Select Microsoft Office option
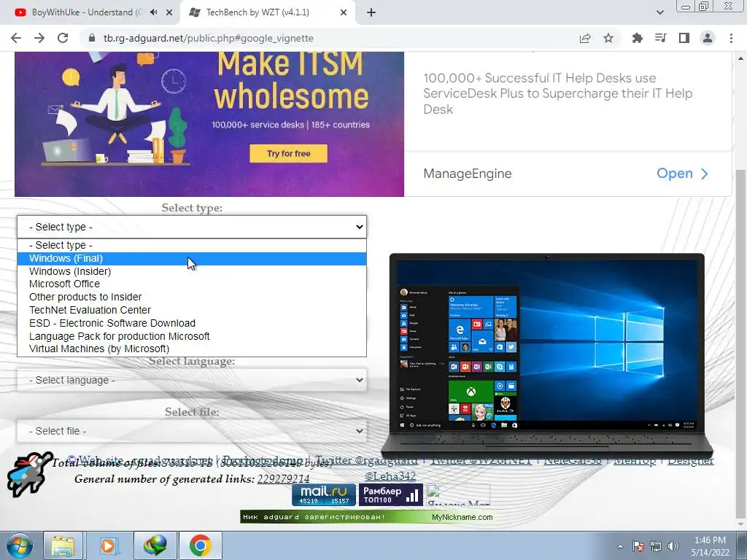Image resolution: width=747 pixels, height=560 pixels. 192,284
